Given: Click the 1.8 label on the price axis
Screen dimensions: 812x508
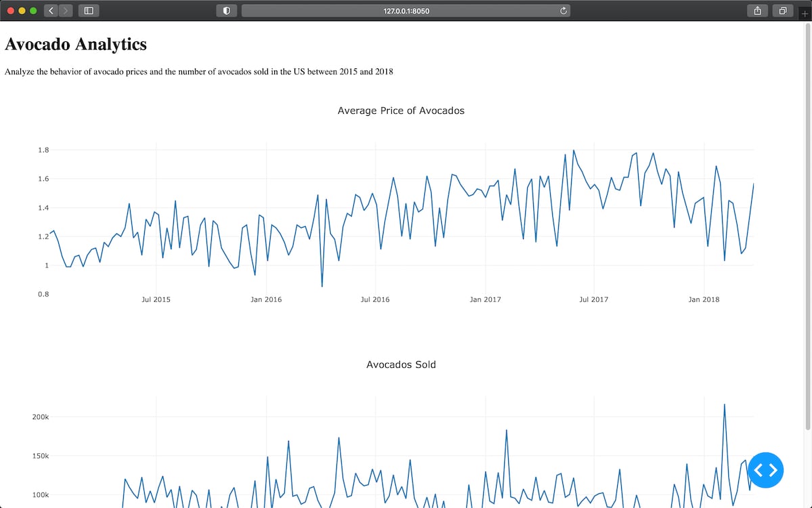Looking at the screenshot, I should pyautogui.click(x=42, y=150).
